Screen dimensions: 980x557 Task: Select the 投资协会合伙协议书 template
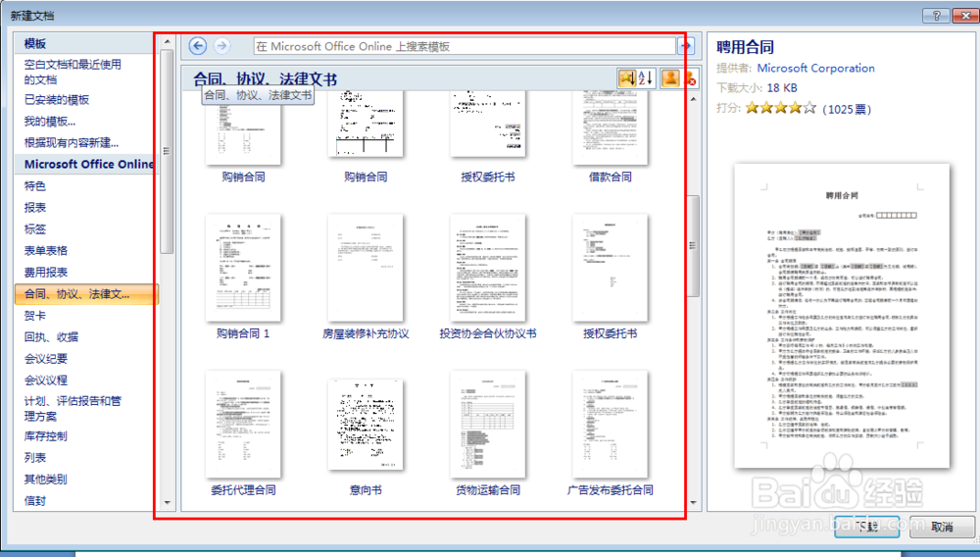(488, 268)
